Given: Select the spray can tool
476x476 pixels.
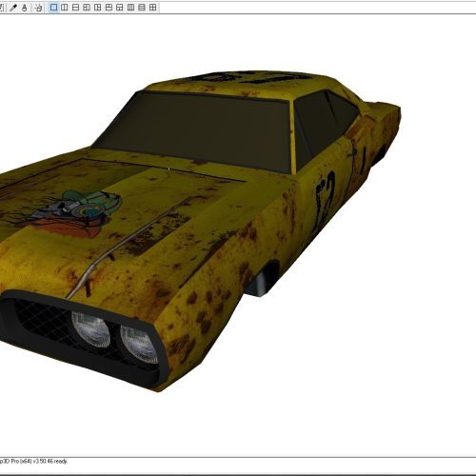Looking at the screenshot, I should coord(38,8).
